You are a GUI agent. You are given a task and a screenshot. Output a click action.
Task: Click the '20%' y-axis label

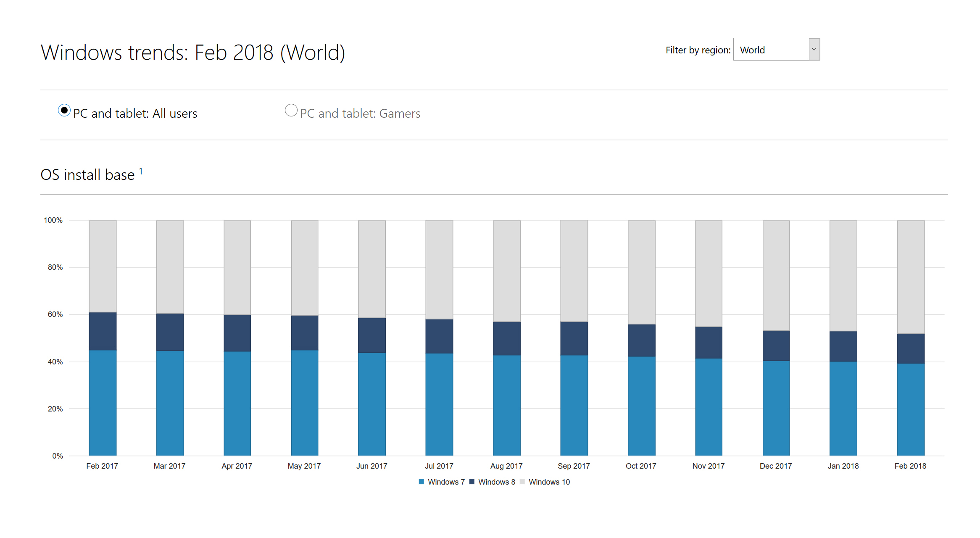55,409
